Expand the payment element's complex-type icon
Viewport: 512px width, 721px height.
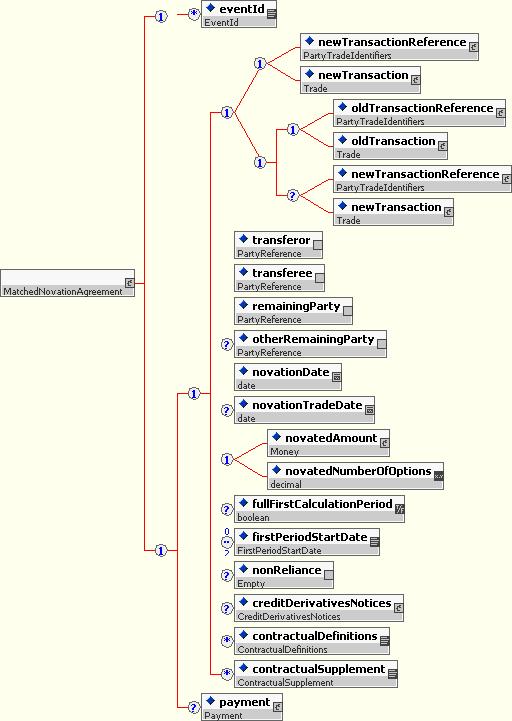[x=277, y=707]
